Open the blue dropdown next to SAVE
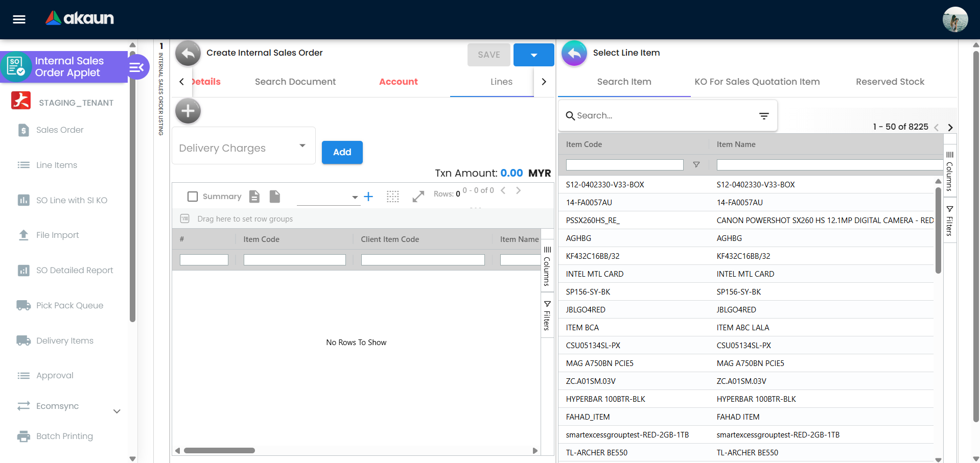 (x=533, y=55)
